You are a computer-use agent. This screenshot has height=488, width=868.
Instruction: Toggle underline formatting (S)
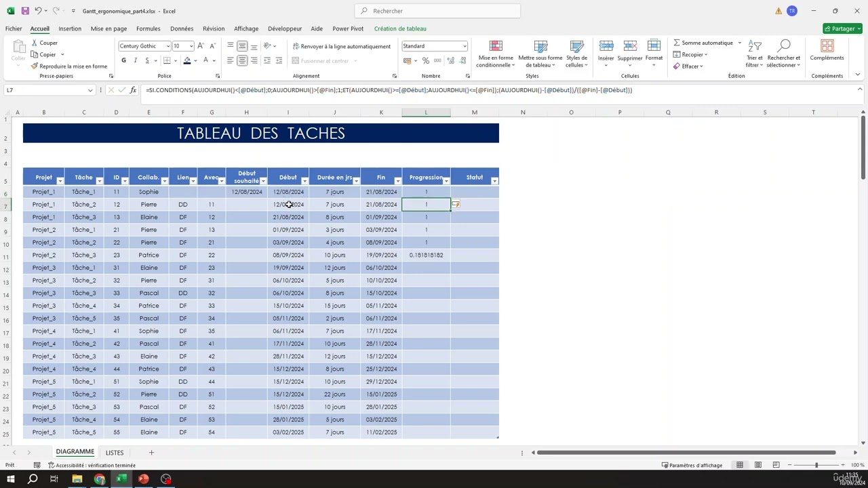pyautogui.click(x=146, y=61)
